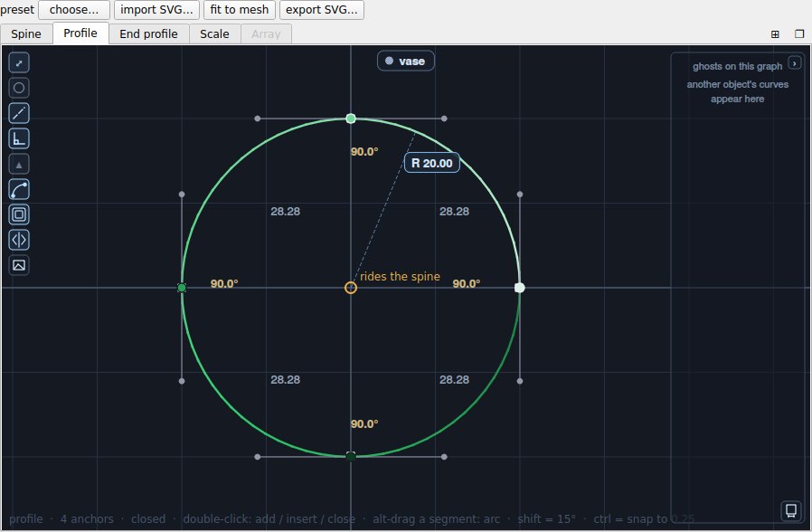Toggle the right-angle corner tool icon
The height and width of the screenshot is (532, 812).
tap(19, 138)
